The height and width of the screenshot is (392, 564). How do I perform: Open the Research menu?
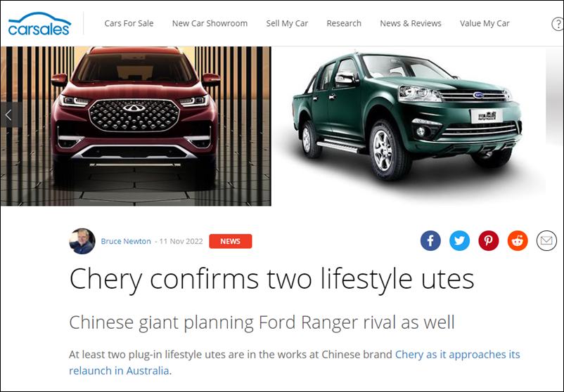point(344,23)
